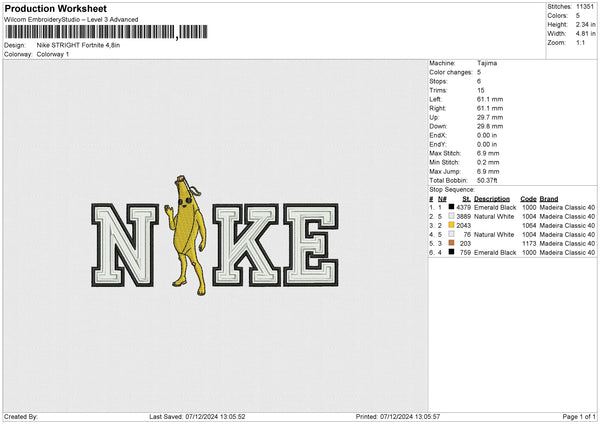Click stitch count '3889' in stop row 2

463,217
